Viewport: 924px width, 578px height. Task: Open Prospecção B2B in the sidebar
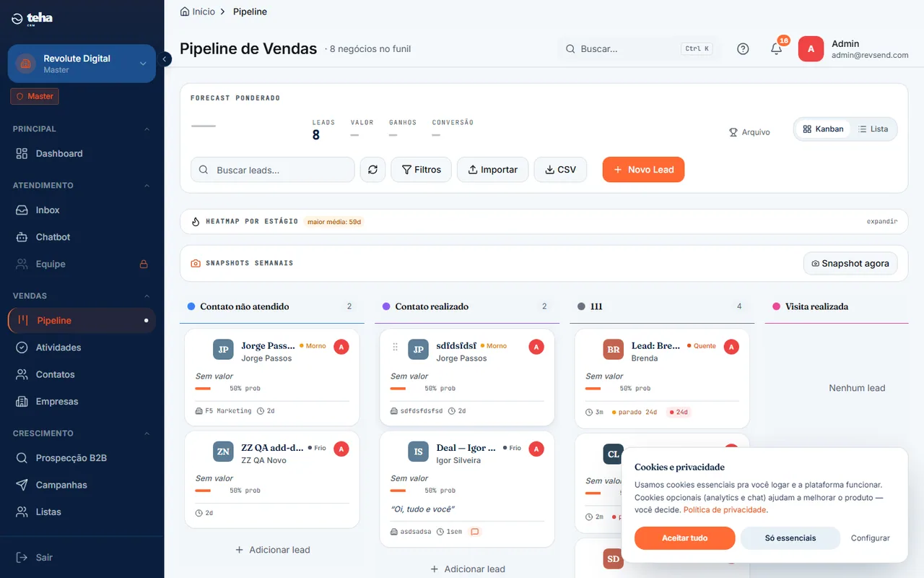click(x=82, y=458)
